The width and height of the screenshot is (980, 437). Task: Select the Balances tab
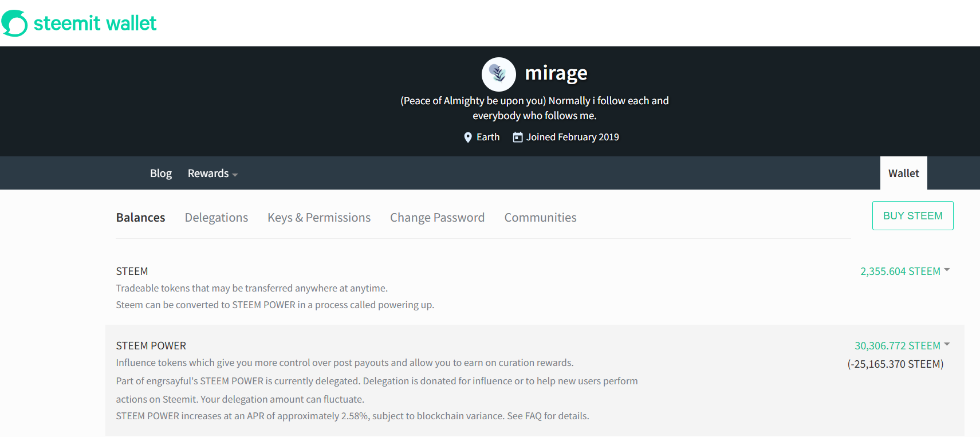click(140, 218)
